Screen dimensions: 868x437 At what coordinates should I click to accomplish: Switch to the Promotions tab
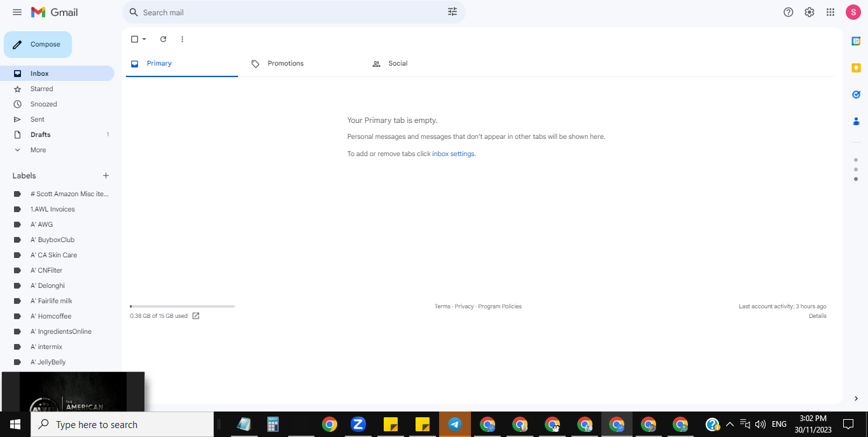point(303,64)
